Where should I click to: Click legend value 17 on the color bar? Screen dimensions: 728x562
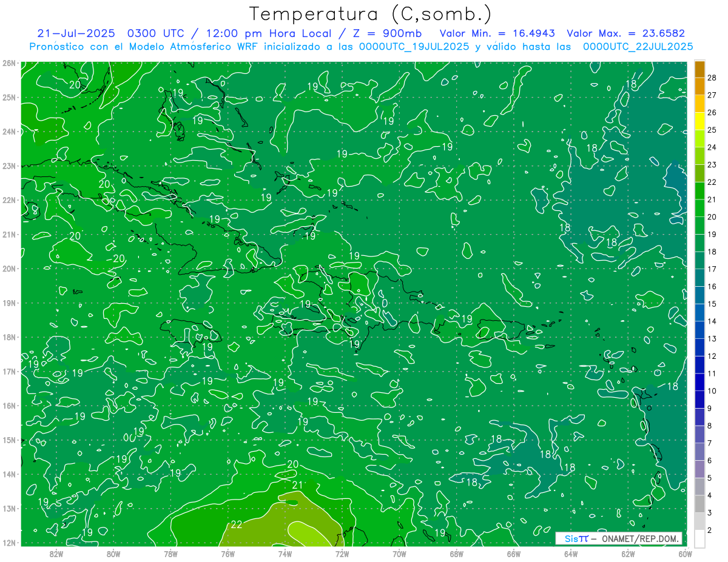point(712,269)
